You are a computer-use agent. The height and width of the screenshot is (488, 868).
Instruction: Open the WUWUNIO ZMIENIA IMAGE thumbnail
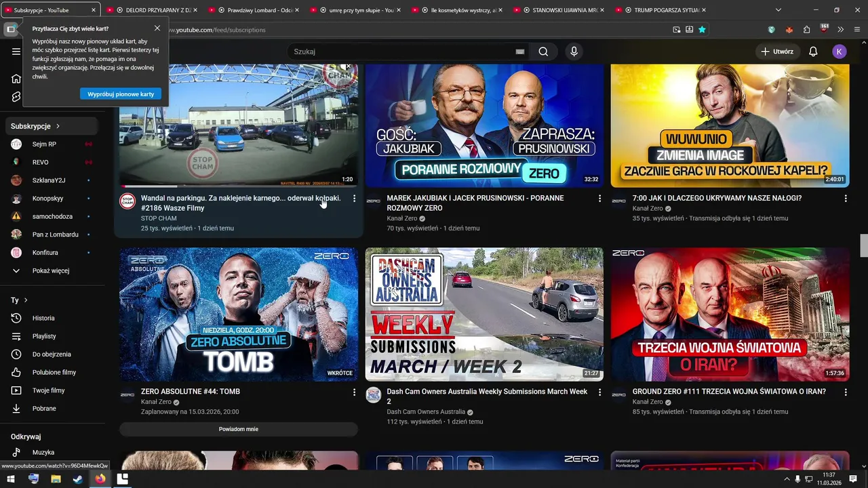coord(730,126)
